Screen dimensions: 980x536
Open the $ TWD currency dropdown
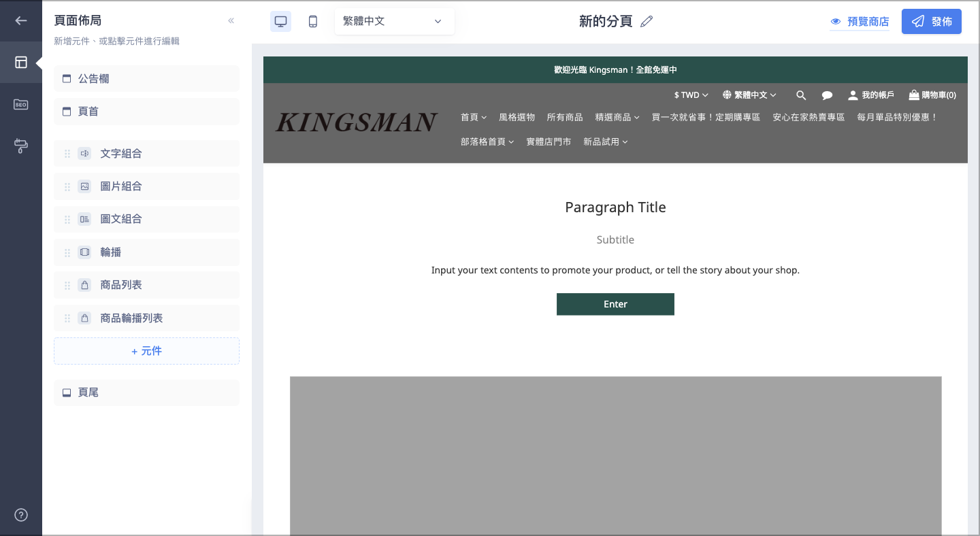click(691, 95)
